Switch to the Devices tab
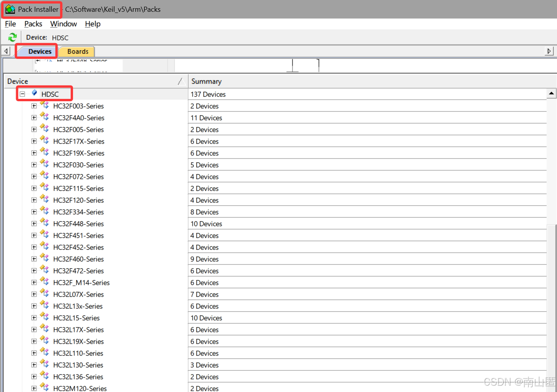The height and width of the screenshot is (392, 557). [40, 51]
